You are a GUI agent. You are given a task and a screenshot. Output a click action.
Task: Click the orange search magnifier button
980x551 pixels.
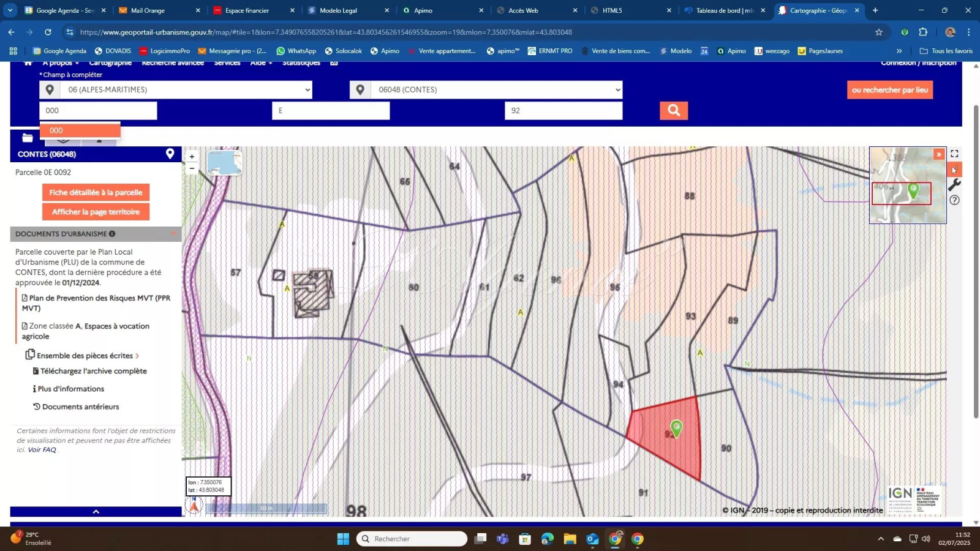[674, 110]
